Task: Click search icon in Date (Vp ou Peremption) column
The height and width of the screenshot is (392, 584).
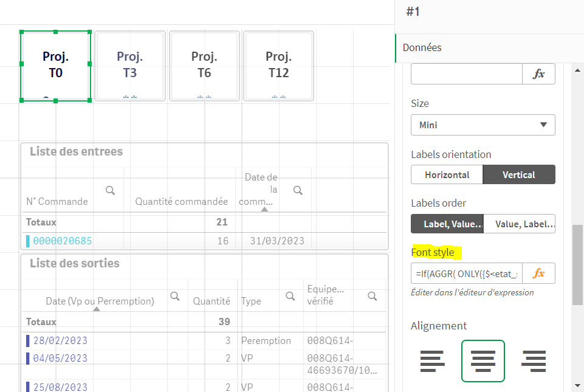Action: point(175,295)
